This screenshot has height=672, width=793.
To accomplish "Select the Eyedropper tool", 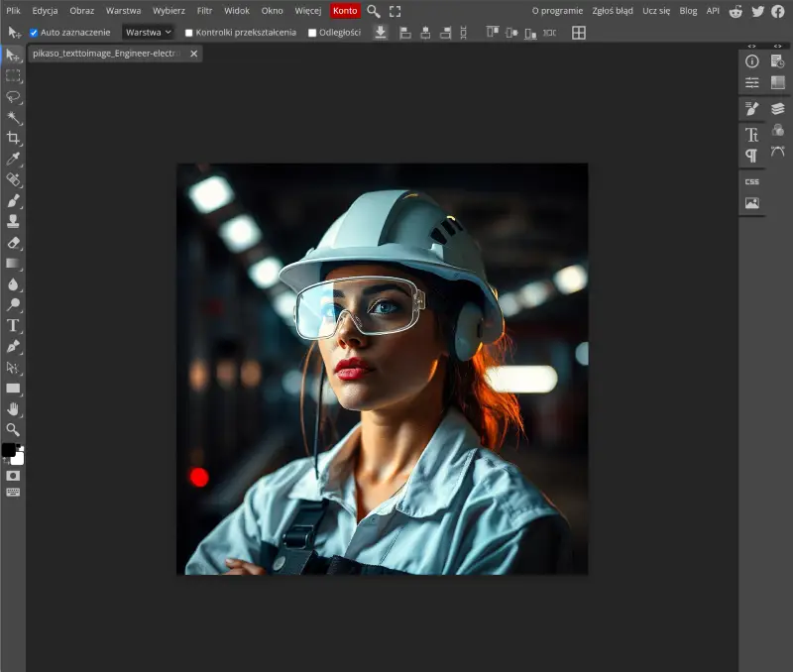I will coord(13,159).
